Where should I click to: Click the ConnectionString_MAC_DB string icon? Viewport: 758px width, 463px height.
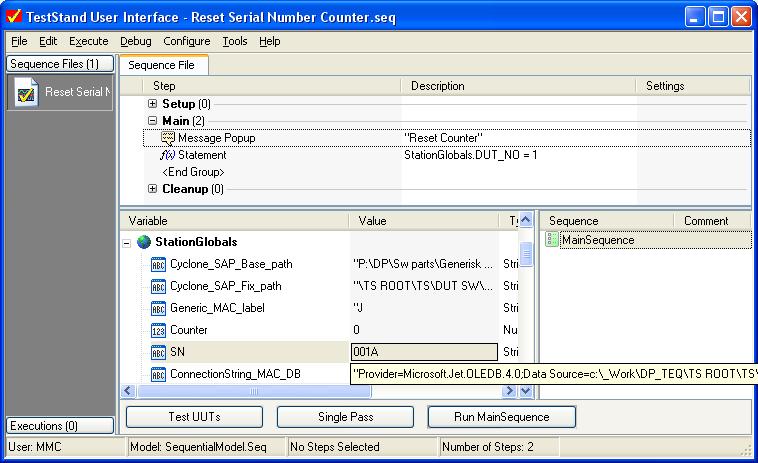coord(158,374)
